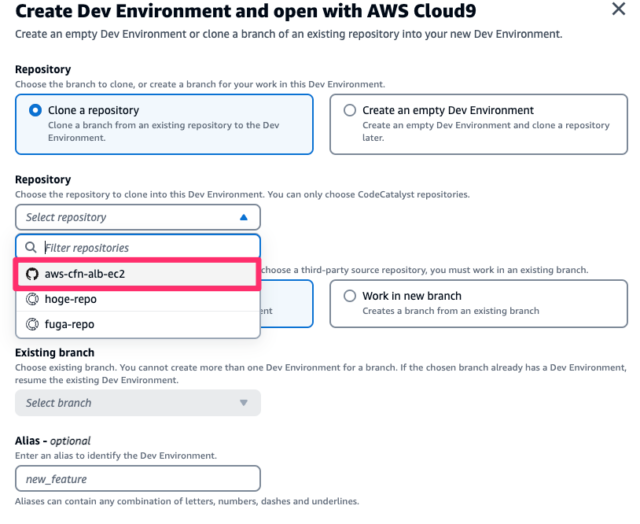Select the Clone a repository radio button
640x524 pixels.
pyautogui.click(x=35, y=110)
